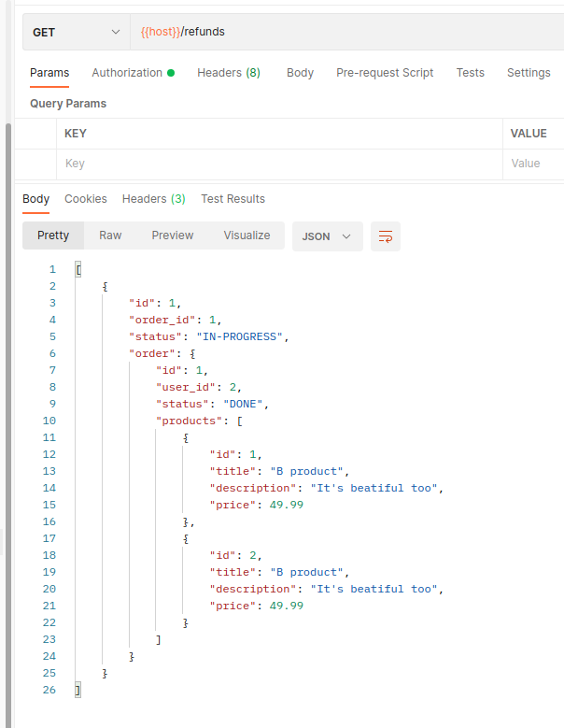Viewport: 564px width, 728px height.
Task: Switch to Preview response view
Action: pyautogui.click(x=173, y=236)
